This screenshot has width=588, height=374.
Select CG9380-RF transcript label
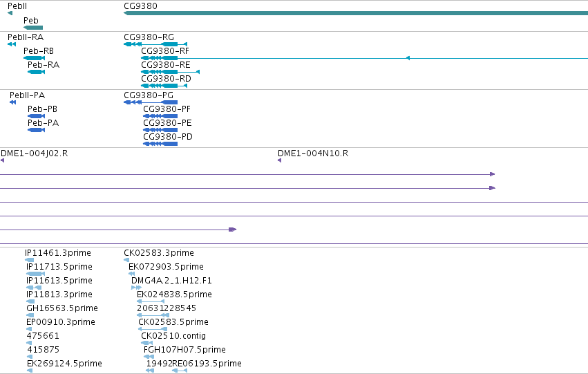pos(165,51)
